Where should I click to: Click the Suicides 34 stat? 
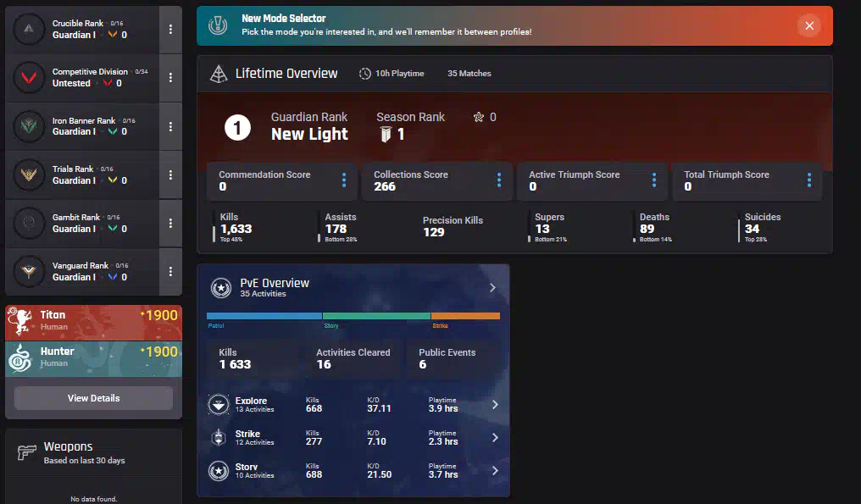coord(760,227)
